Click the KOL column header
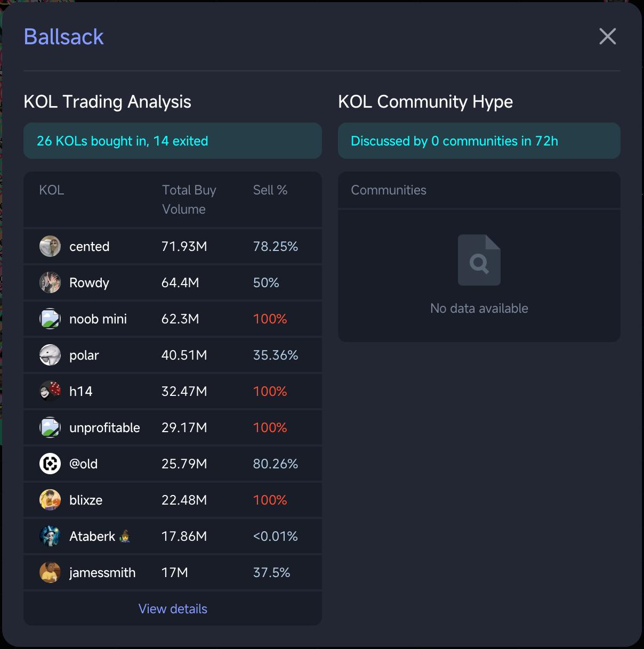 coord(52,190)
